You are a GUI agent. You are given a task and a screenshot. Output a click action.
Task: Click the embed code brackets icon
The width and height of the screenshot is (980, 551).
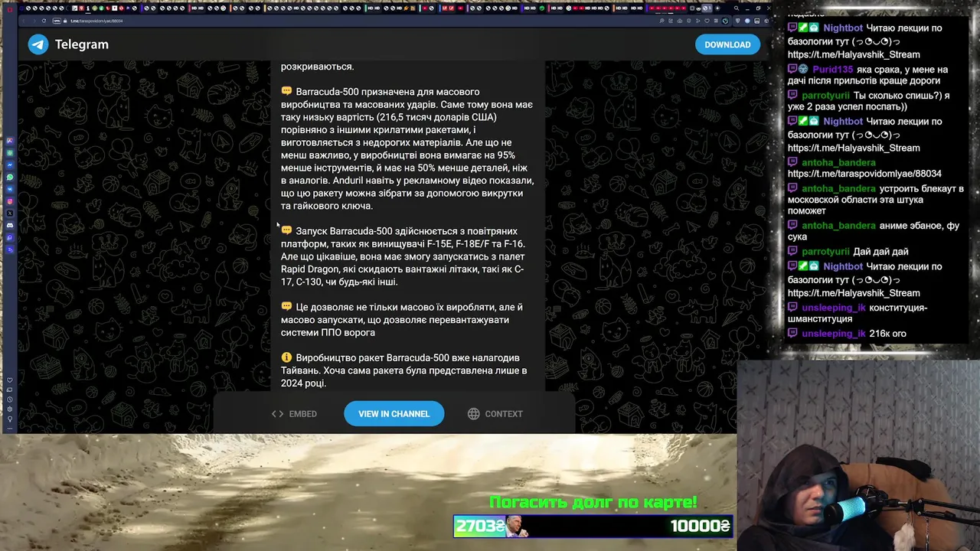coord(277,413)
